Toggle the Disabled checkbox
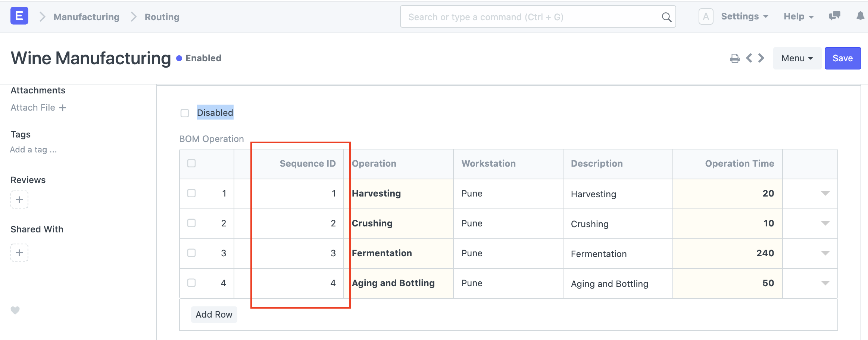The height and width of the screenshot is (340, 868). [185, 113]
